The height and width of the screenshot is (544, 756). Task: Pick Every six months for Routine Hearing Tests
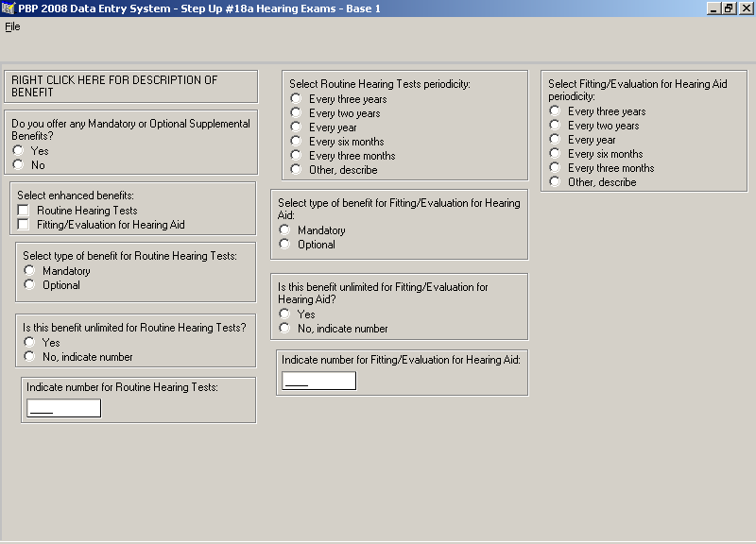pos(296,141)
